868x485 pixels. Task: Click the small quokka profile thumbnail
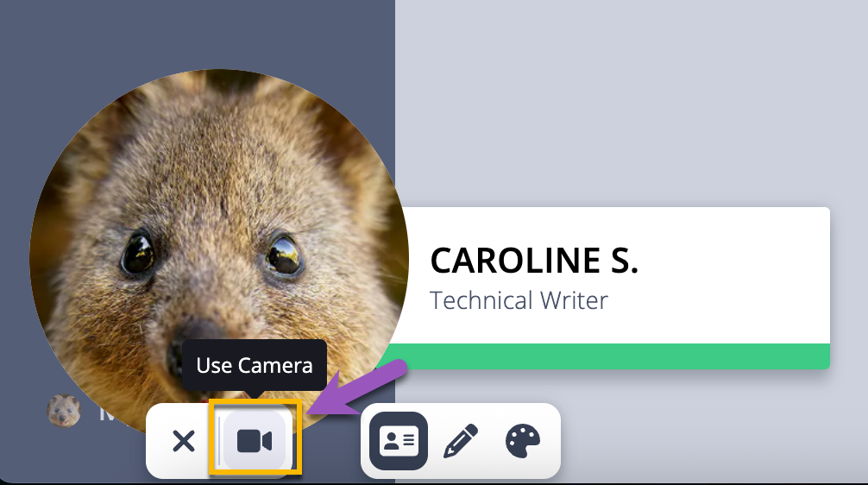pyautogui.click(x=64, y=411)
